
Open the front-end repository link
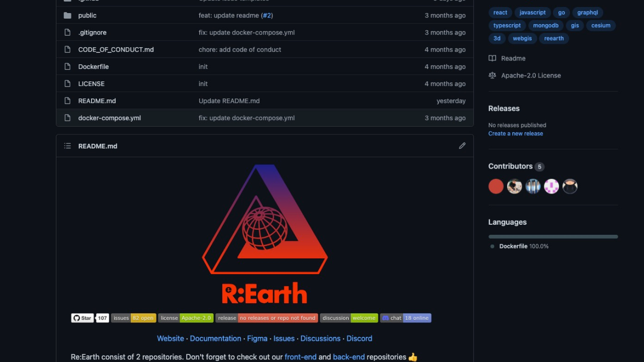300,357
